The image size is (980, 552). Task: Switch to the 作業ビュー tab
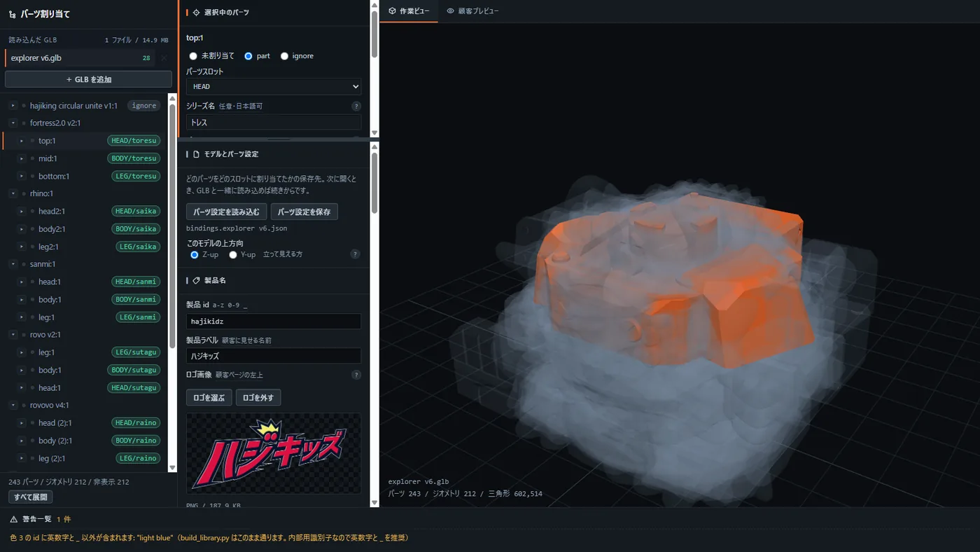click(x=409, y=11)
